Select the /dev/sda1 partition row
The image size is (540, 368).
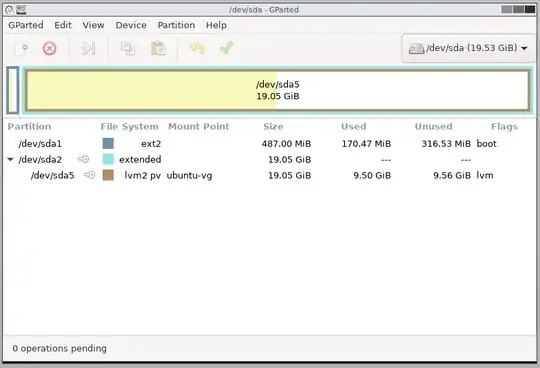coord(269,144)
